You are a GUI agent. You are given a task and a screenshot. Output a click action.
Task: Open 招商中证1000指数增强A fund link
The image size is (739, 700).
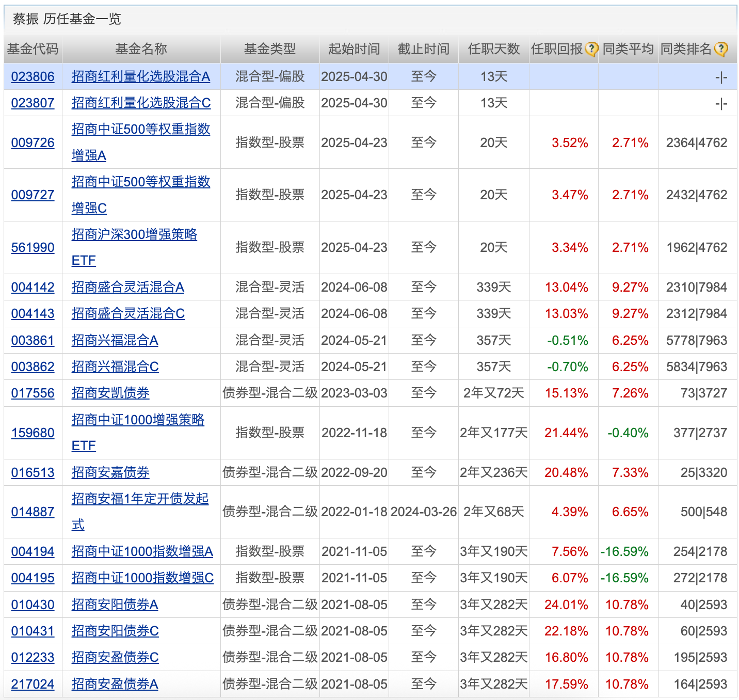142,552
